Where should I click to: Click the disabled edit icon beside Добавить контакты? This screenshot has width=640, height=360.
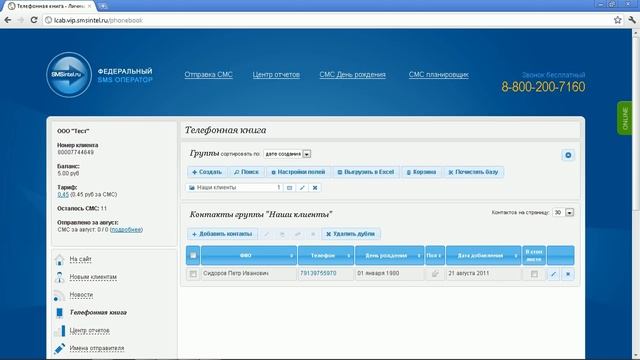[267, 234]
